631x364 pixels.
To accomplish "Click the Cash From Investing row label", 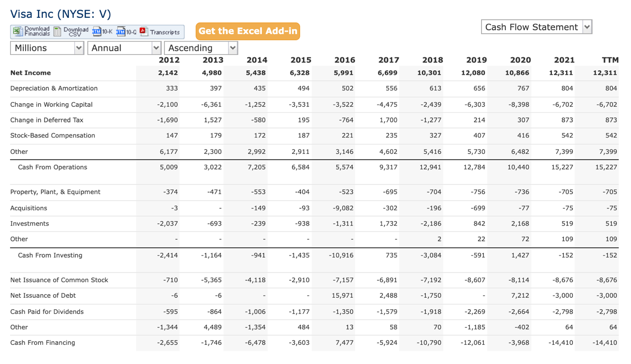I will click(x=50, y=255).
